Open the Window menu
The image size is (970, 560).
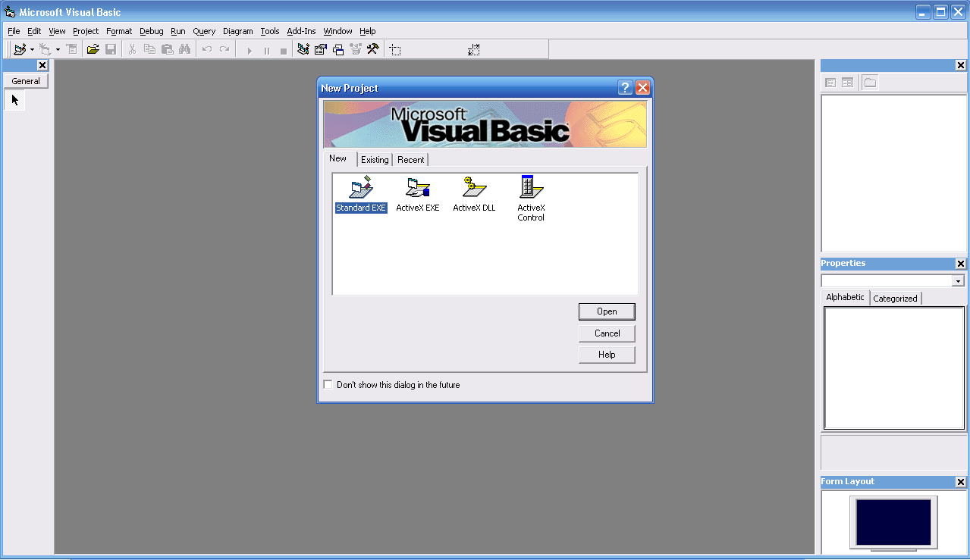pyautogui.click(x=337, y=31)
